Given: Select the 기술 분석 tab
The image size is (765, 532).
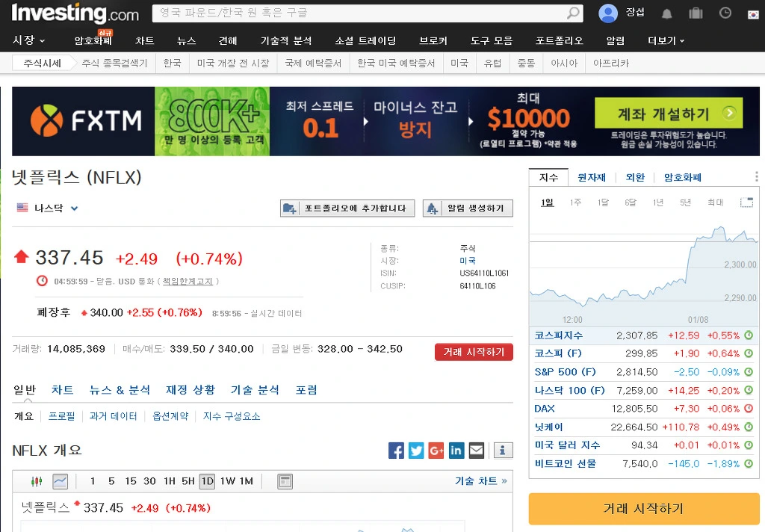Looking at the screenshot, I should point(255,389).
